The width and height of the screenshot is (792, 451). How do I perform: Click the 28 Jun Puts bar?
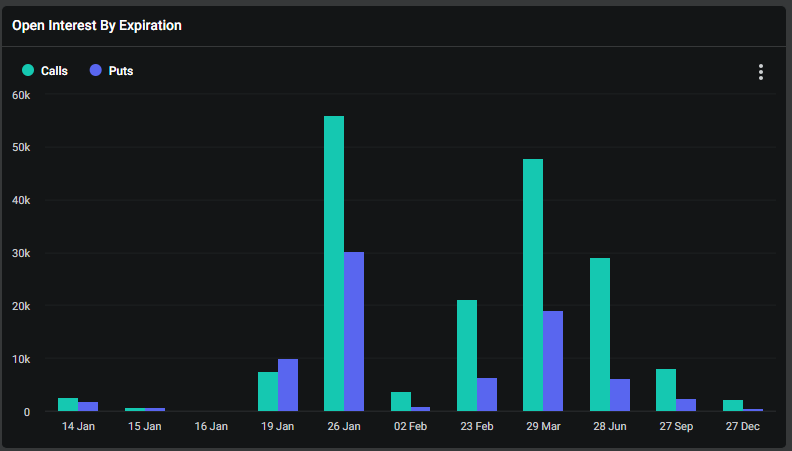point(619,395)
